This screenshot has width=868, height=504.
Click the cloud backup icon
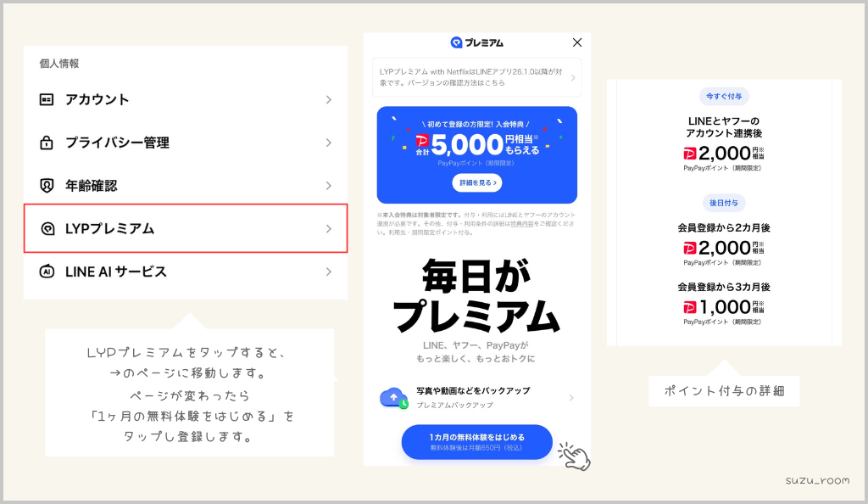tap(394, 398)
